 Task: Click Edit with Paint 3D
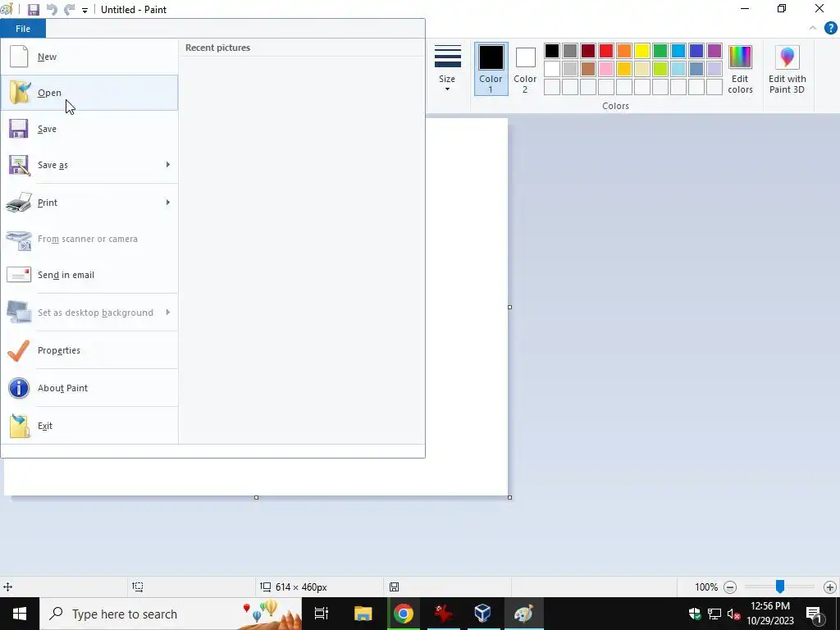(787, 69)
